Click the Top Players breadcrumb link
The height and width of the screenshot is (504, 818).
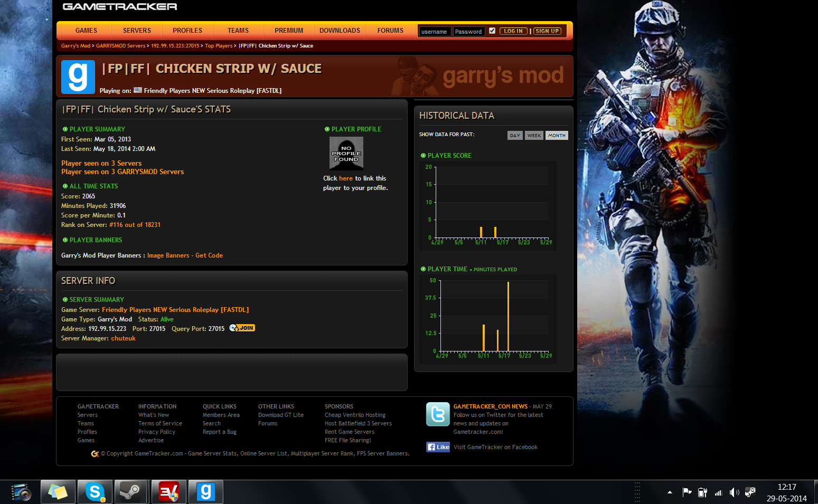[219, 46]
